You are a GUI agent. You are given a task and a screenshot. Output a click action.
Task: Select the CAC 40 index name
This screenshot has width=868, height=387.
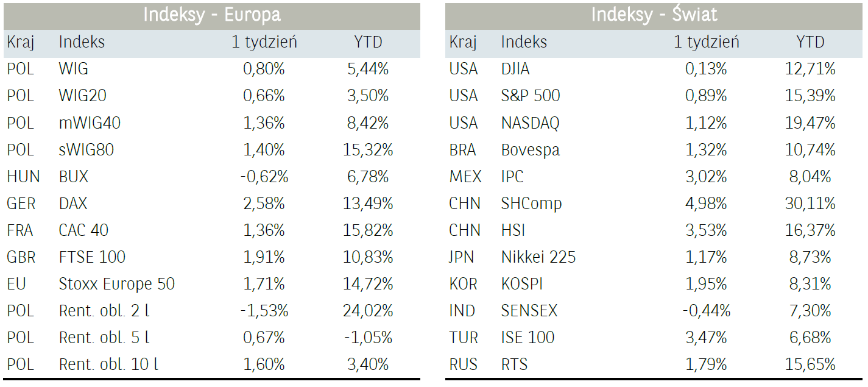click(83, 230)
